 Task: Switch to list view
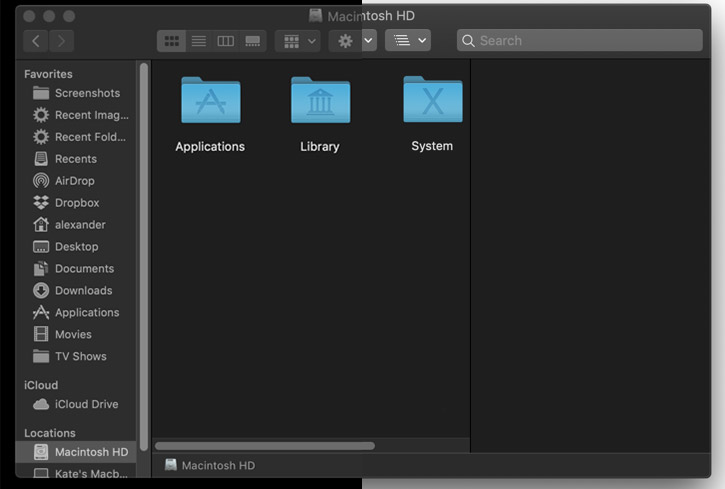coord(199,41)
